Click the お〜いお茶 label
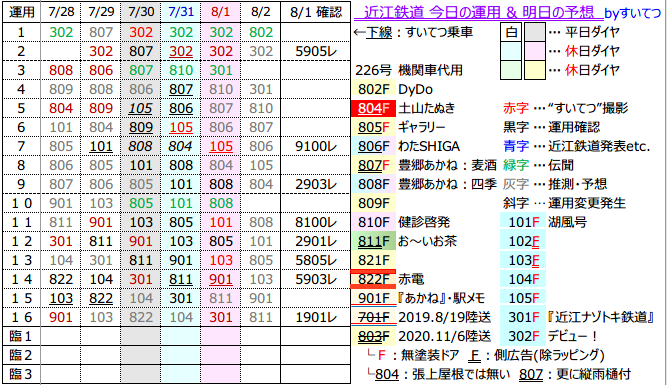Image resolution: width=667 pixels, height=385 pixels. (x=427, y=241)
